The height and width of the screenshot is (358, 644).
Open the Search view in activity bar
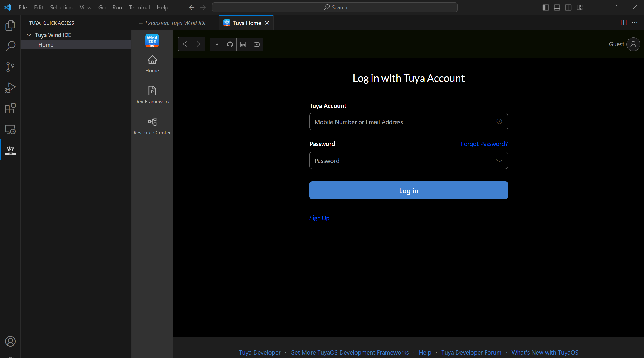[x=10, y=46]
